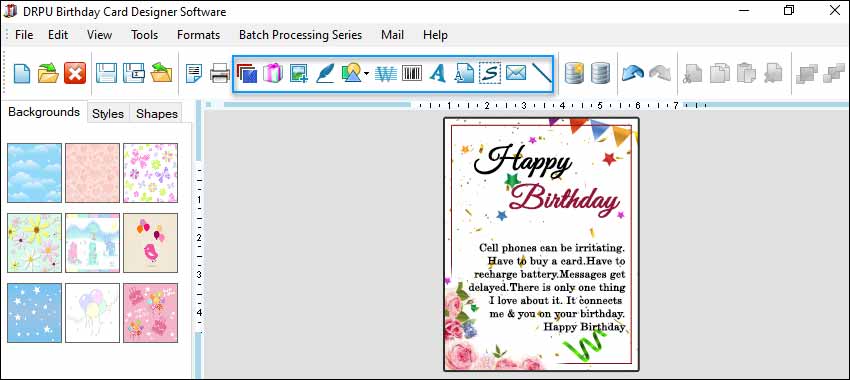Open the Tools menu
Image resolution: width=850 pixels, height=380 pixels.
click(145, 35)
